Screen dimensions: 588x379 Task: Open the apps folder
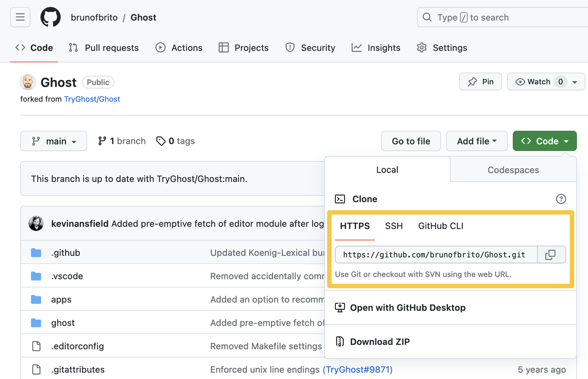[x=61, y=299]
